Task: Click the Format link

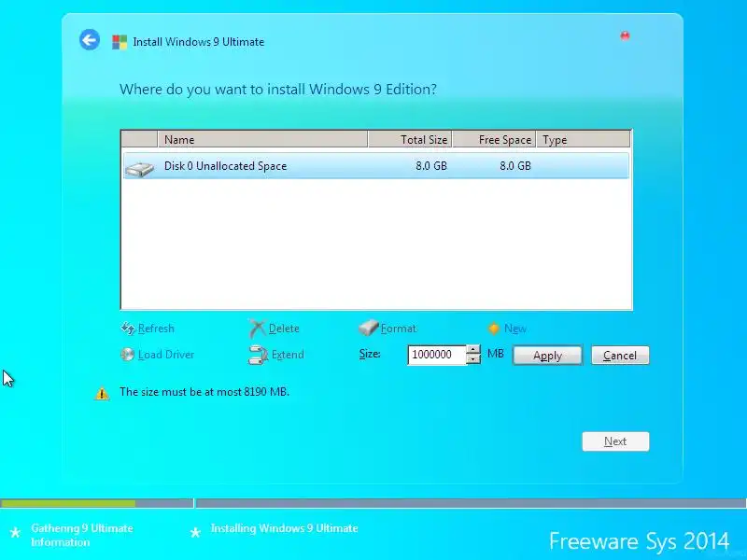Action: [x=399, y=329]
